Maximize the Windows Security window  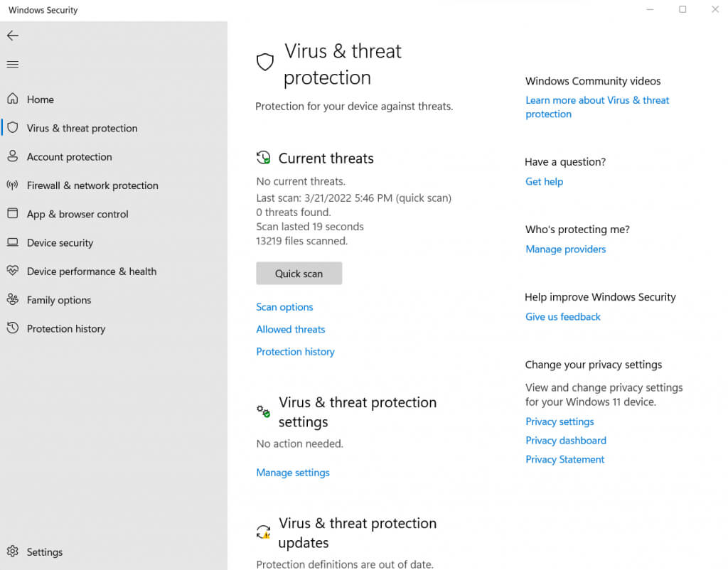(x=682, y=10)
